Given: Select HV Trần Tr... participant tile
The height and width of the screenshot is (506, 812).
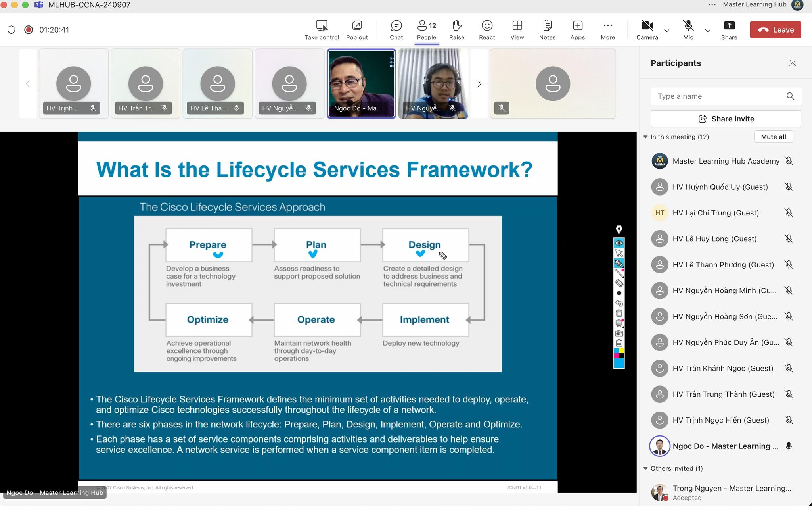Looking at the screenshot, I should point(146,84).
